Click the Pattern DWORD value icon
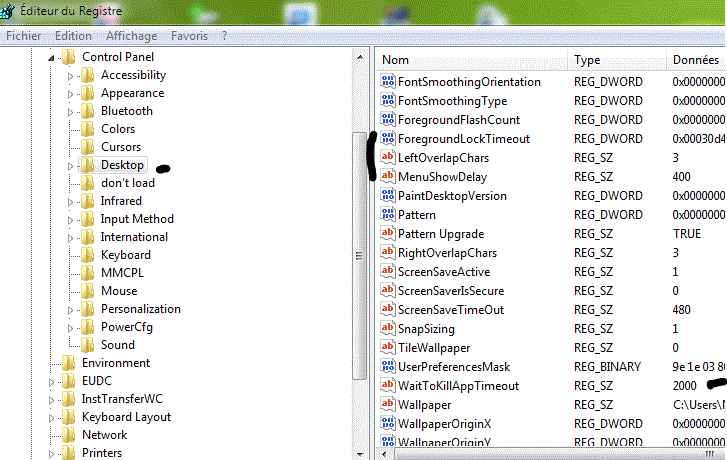Screen dimensions: 727x460 tap(388, 215)
